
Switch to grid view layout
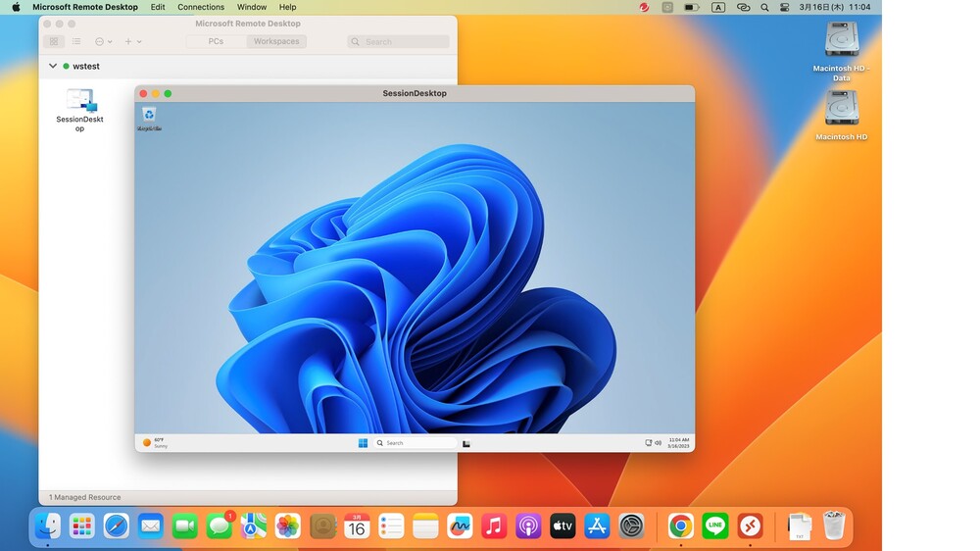point(54,42)
